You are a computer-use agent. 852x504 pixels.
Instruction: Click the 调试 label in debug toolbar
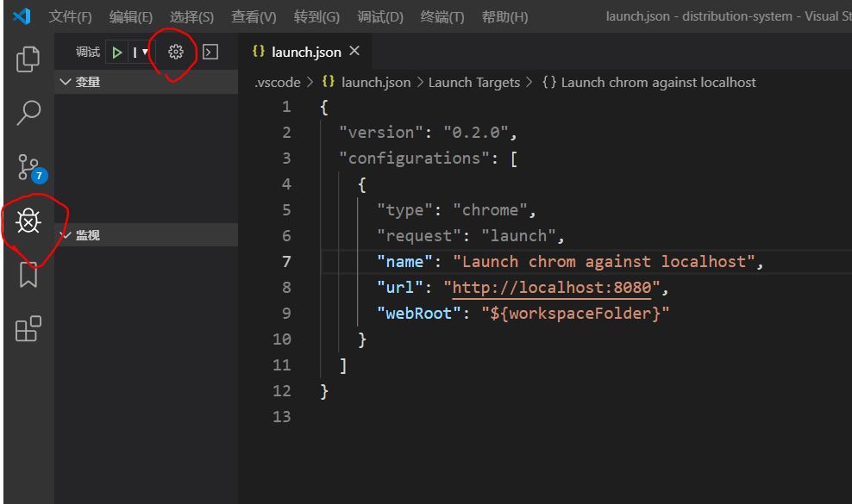[x=87, y=53]
